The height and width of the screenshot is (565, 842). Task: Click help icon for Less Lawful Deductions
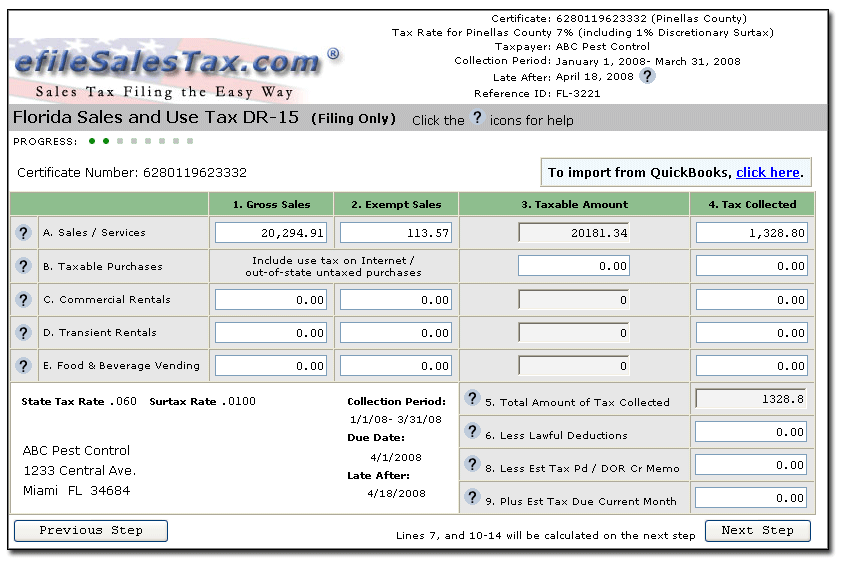click(472, 432)
